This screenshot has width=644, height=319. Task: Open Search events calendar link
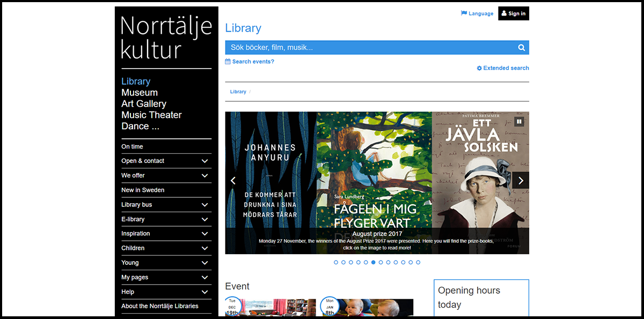point(250,62)
